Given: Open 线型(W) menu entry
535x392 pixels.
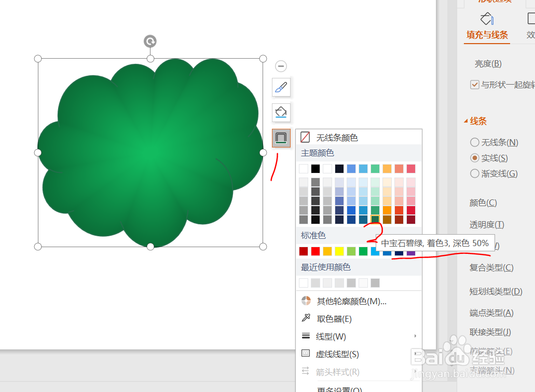Looking at the screenshot, I should point(359,336).
